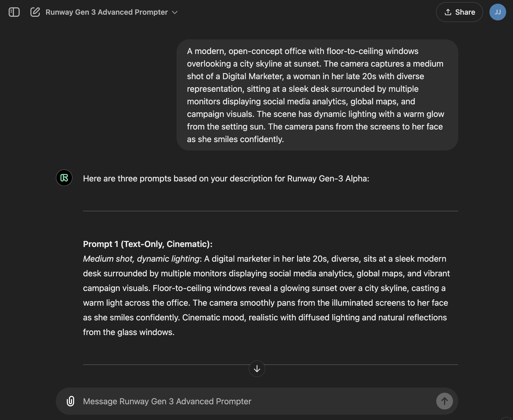Click the Share button label
513x420 pixels.
point(465,12)
